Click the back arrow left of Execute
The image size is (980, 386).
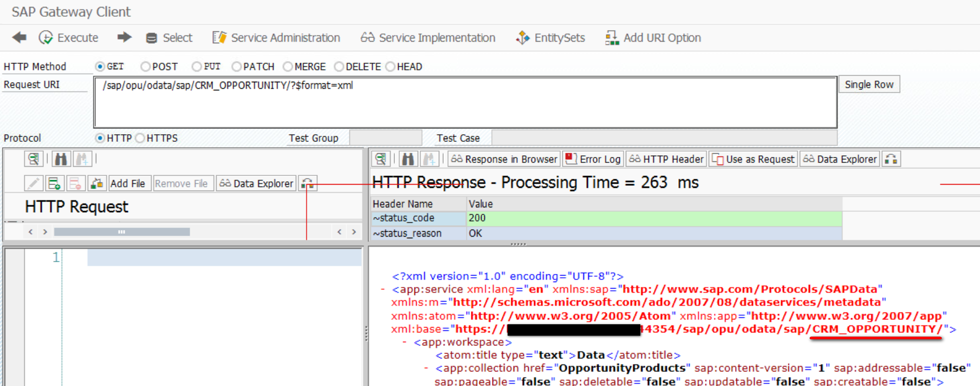coord(20,37)
